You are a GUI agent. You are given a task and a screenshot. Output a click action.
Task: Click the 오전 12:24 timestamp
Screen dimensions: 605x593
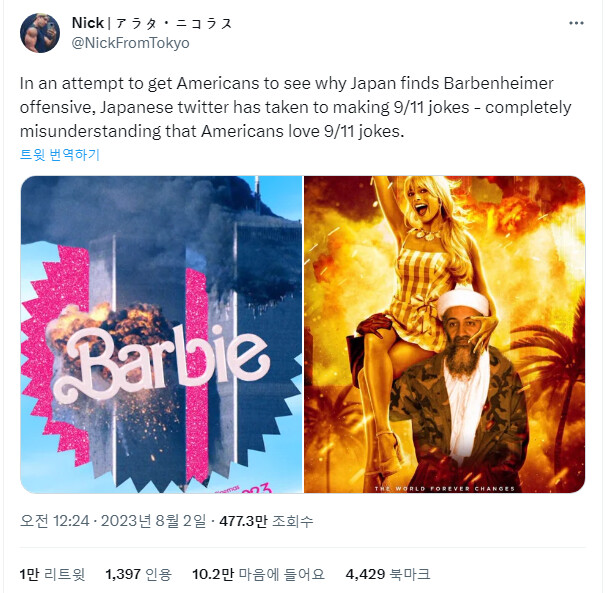[x=54, y=521]
